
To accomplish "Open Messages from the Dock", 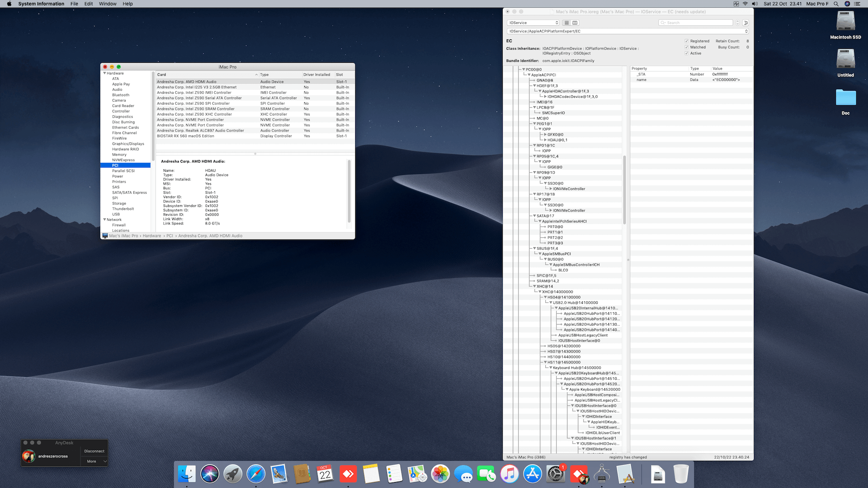I will 463,474.
